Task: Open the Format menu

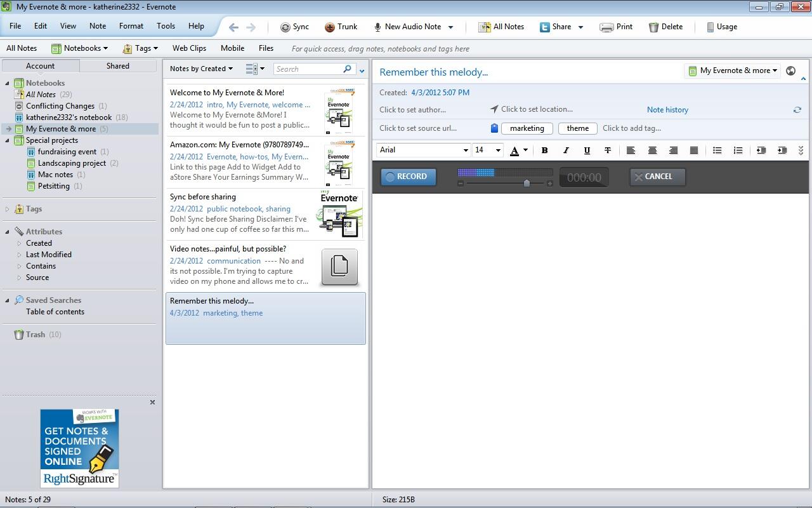Action: [x=131, y=26]
